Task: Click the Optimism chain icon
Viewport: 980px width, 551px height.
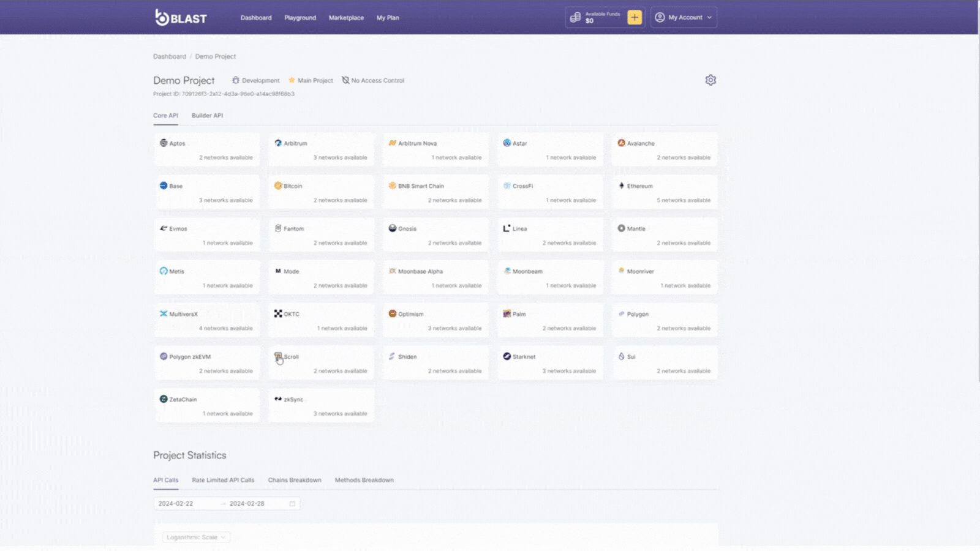Action: pos(392,313)
